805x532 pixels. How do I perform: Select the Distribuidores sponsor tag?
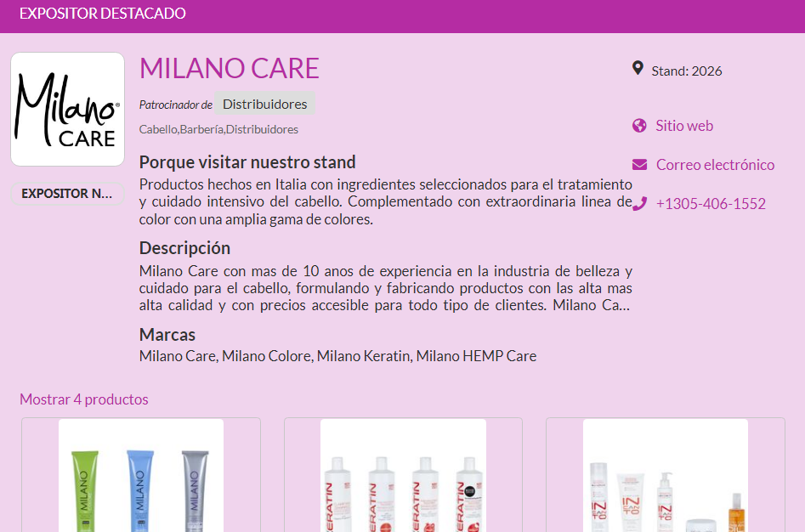tap(264, 105)
